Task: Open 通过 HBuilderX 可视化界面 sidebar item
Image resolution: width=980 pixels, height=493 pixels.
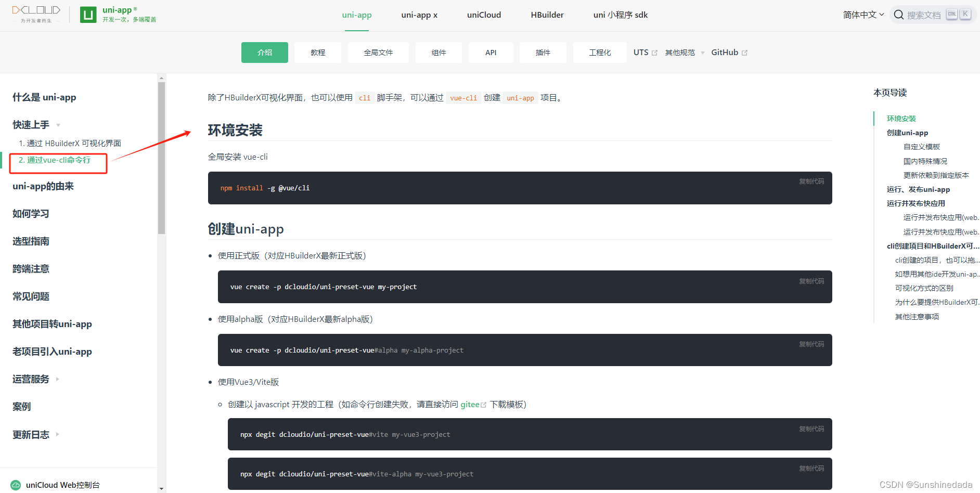Action: point(70,143)
